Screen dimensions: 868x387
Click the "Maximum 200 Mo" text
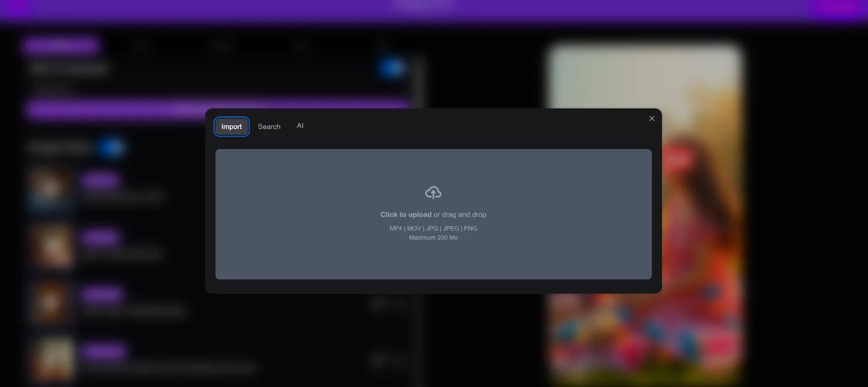[x=433, y=238]
